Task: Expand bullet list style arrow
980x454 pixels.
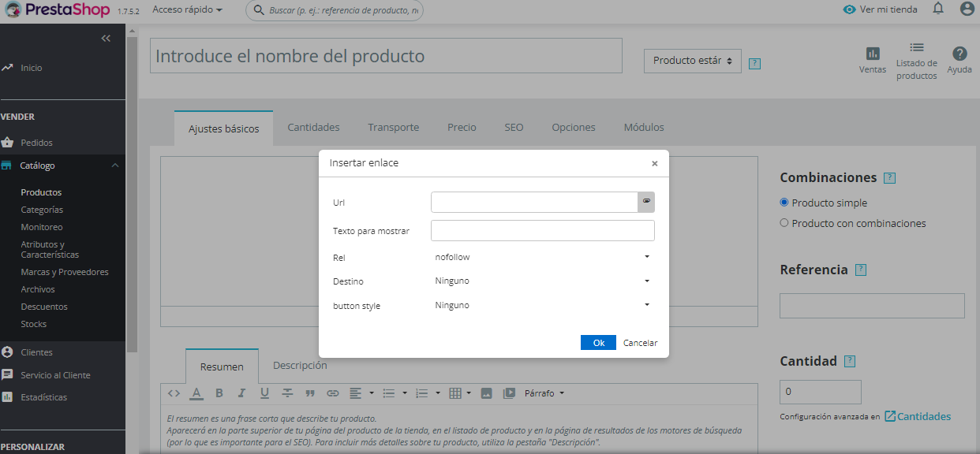Action: pos(405,393)
